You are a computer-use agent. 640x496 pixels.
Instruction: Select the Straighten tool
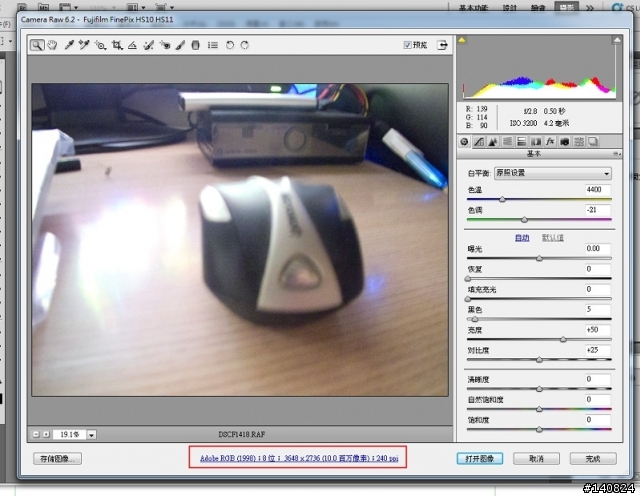coord(132,45)
